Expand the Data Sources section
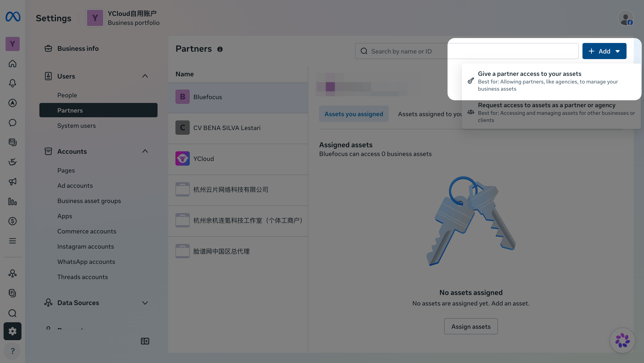The image size is (644, 363). (x=145, y=303)
